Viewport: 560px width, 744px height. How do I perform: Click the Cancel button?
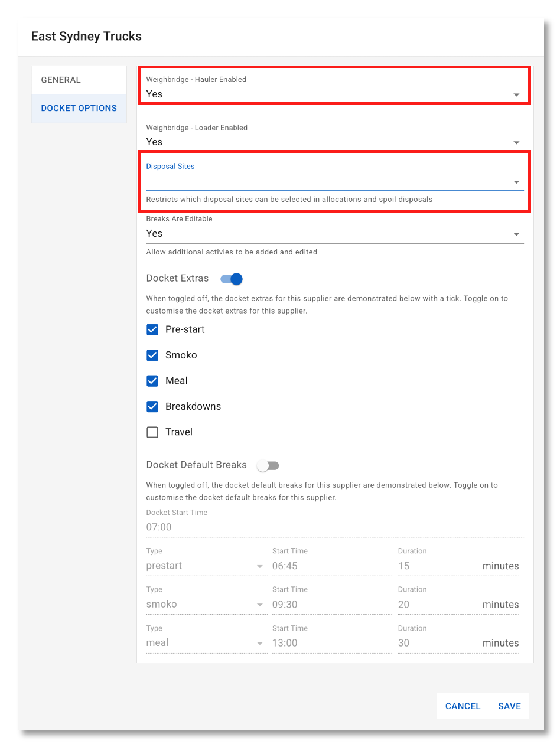(463, 706)
